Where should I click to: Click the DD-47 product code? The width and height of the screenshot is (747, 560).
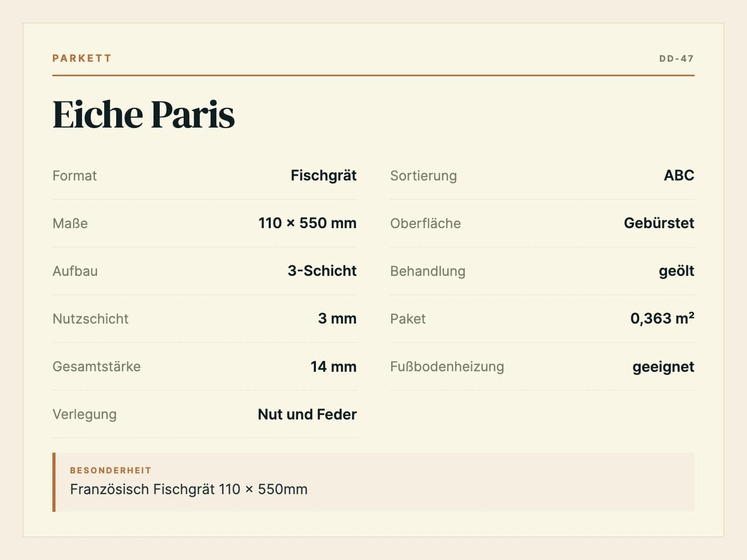tap(676, 59)
